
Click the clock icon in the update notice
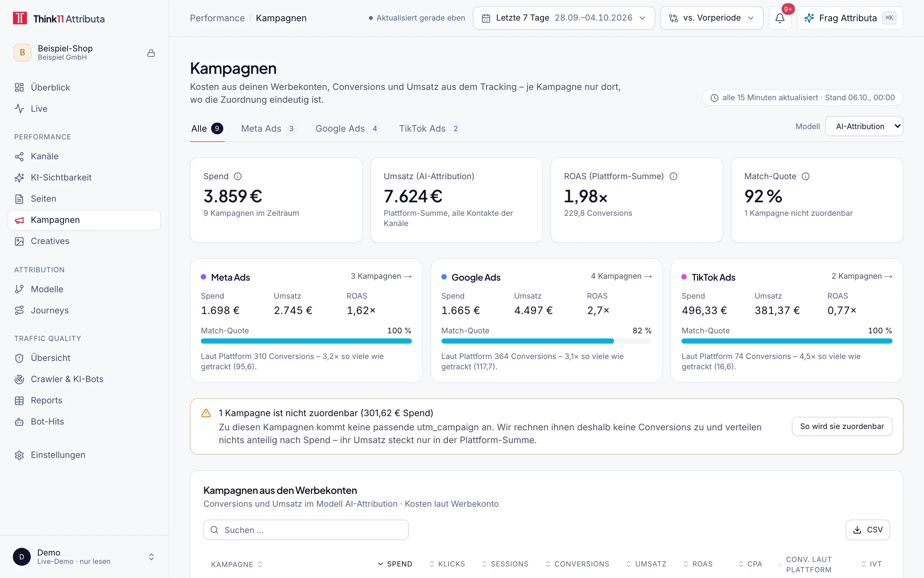click(714, 98)
